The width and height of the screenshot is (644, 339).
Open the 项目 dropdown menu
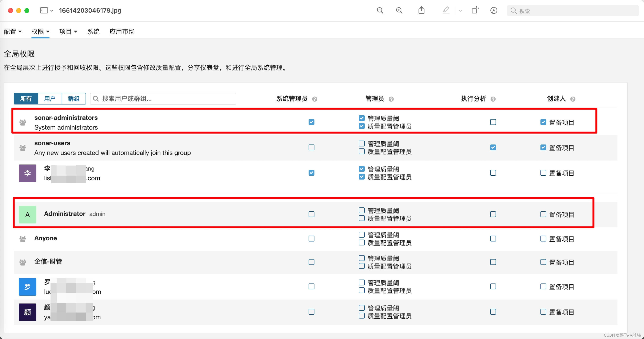(x=68, y=32)
